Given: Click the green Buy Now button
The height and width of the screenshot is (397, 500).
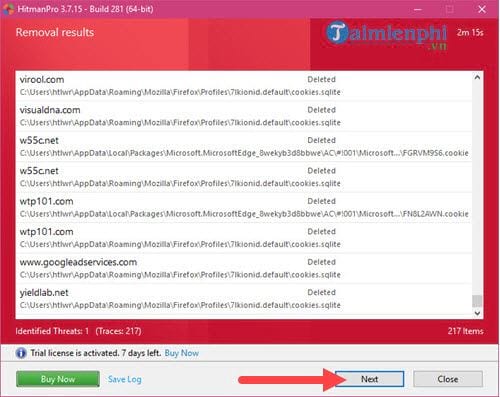Looking at the screenshot, I should (58, 379).
